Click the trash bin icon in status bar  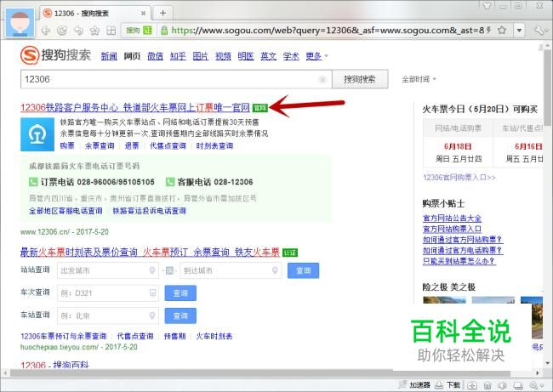(487, 385)
